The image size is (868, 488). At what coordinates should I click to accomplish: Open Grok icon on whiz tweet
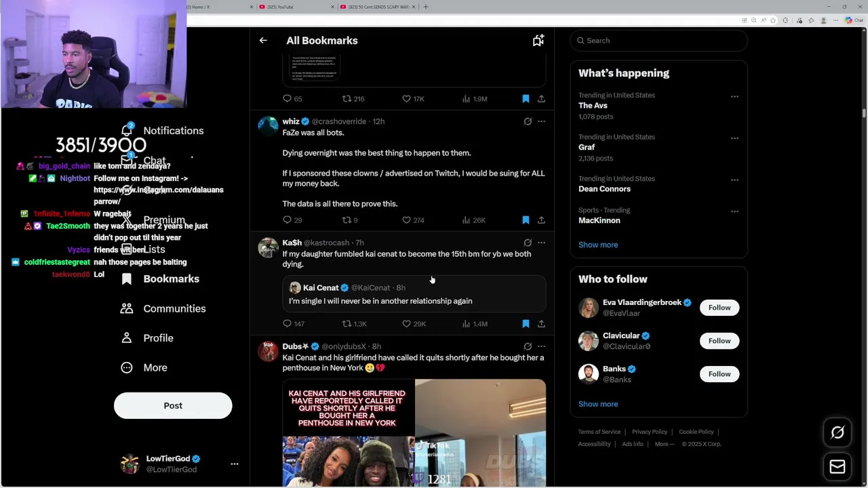point(528,121)
